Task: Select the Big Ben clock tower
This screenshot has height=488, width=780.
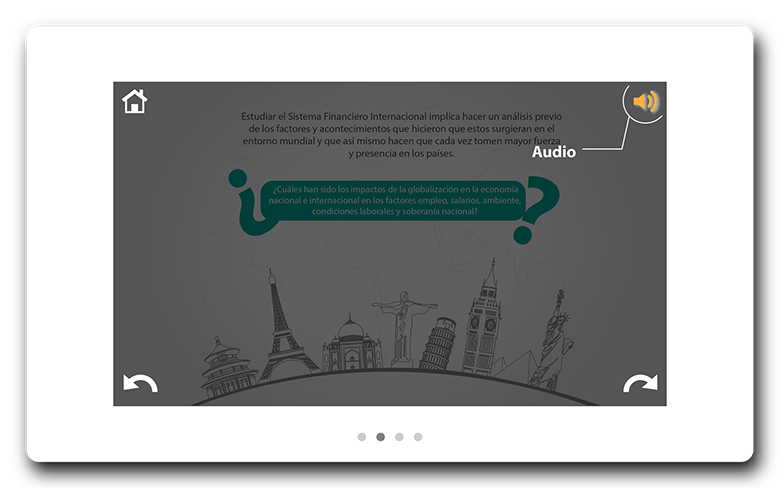Action: pos(485,320)
